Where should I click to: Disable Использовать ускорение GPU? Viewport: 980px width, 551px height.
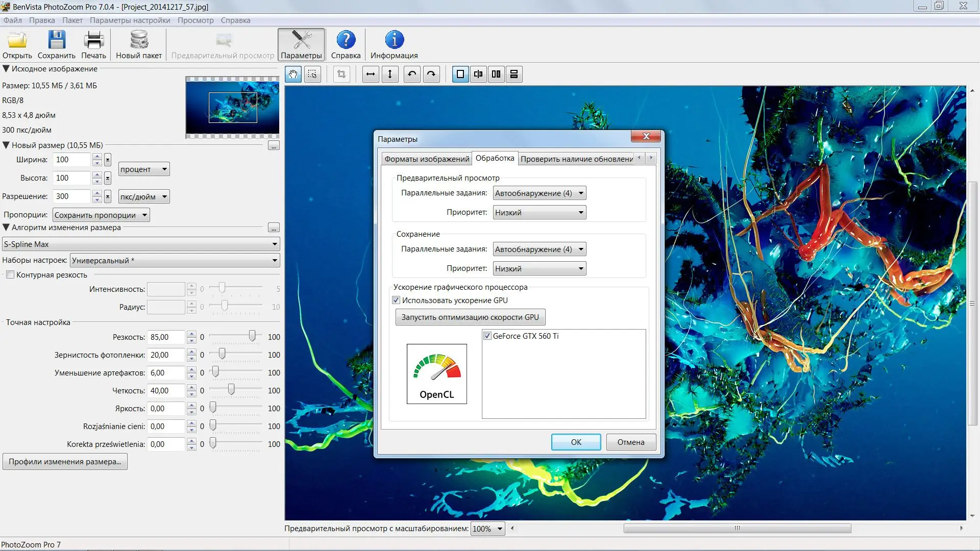pos(396,300)
